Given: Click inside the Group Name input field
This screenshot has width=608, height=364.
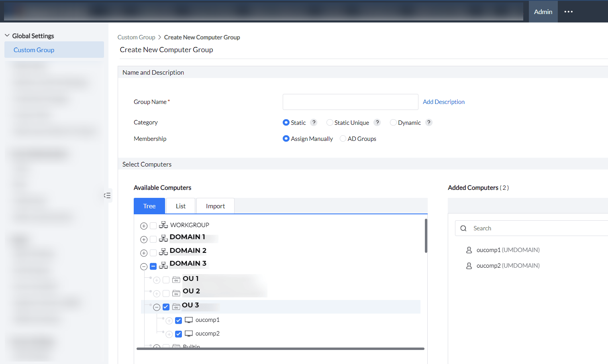Looking at the screenshot, I should click(350, 102).
